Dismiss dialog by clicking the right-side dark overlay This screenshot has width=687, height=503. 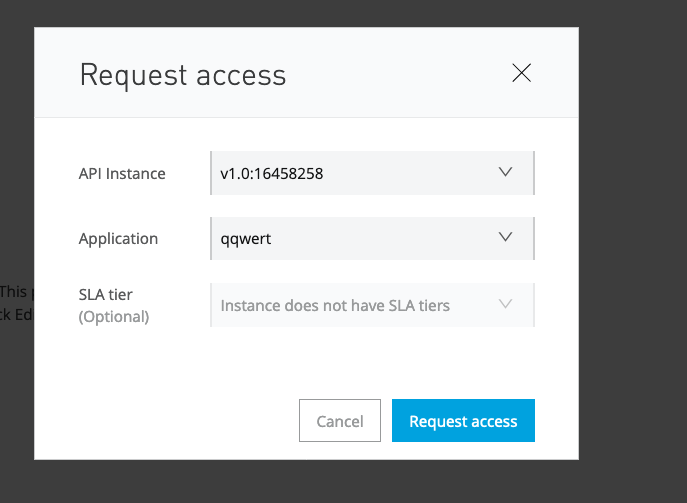click(x=632, y=250)
